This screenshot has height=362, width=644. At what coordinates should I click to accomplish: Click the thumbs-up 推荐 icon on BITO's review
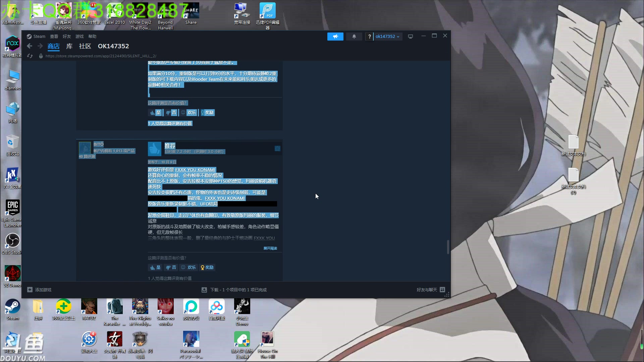pos(155,149)
